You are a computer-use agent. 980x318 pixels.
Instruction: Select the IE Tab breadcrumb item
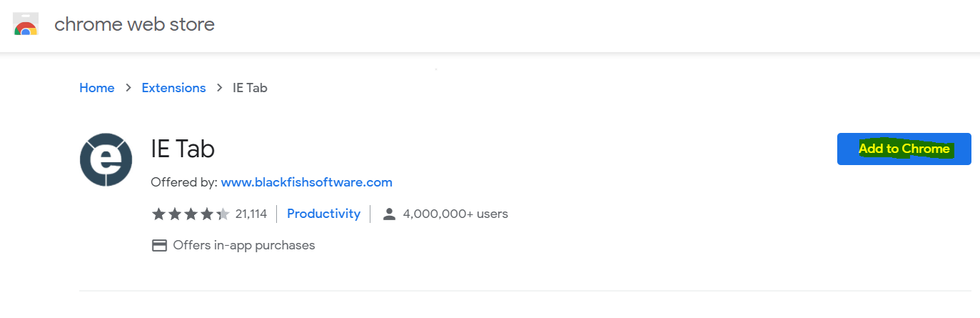click(x=250, y=88)
